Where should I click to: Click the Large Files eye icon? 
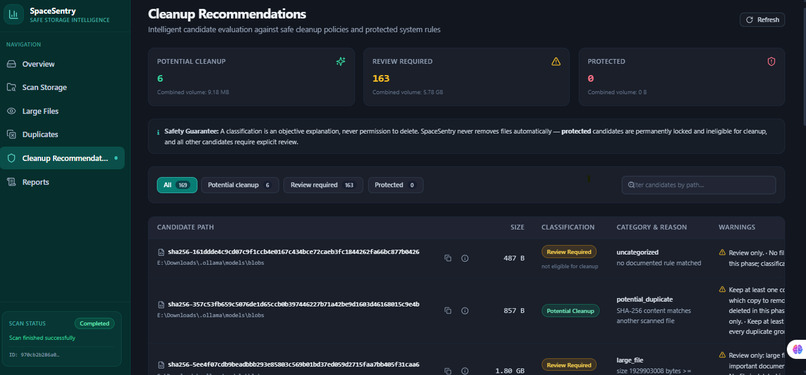click(11, 111)
